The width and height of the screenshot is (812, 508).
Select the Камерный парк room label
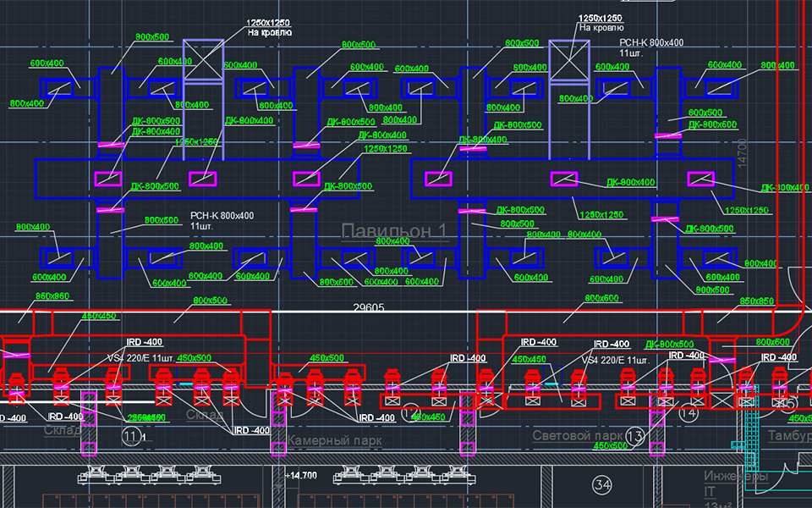(x=334, y=441)
